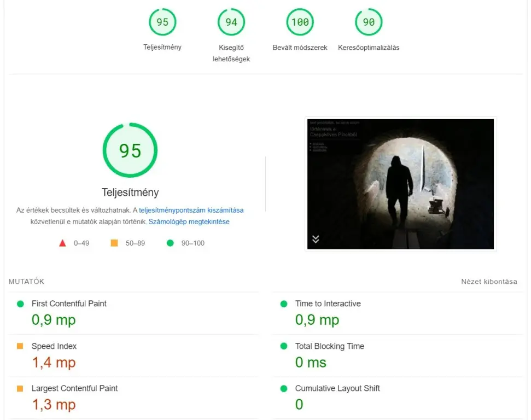Expand the First Contentful Paint metric
The height and width of the screenshot is (420, 531).
69,304
